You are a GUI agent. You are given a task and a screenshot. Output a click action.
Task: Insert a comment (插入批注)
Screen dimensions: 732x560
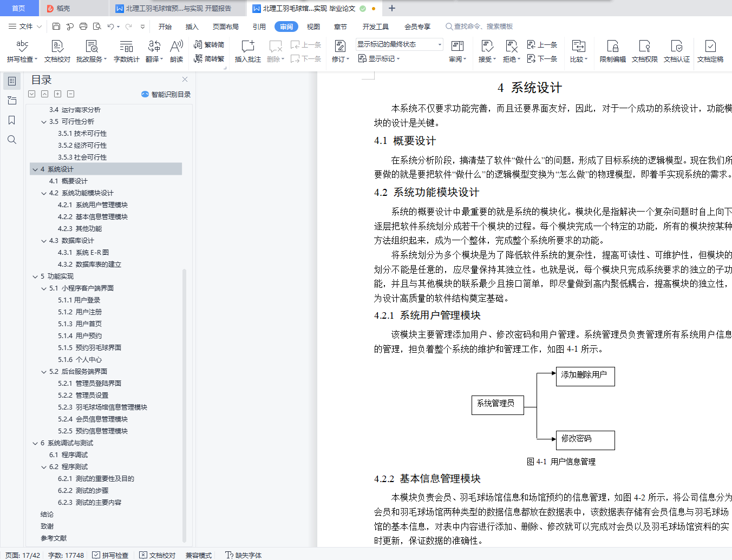click(247, 51)
